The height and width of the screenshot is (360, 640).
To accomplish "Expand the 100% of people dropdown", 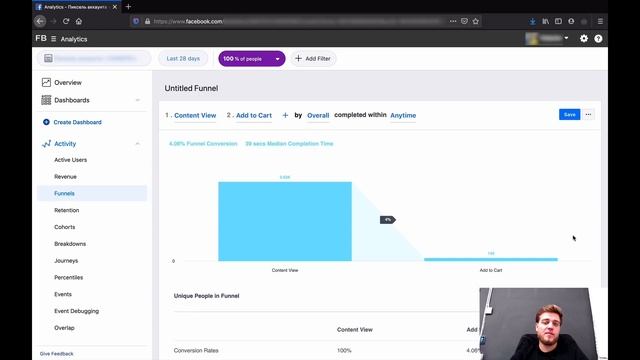I will point(252,59).
